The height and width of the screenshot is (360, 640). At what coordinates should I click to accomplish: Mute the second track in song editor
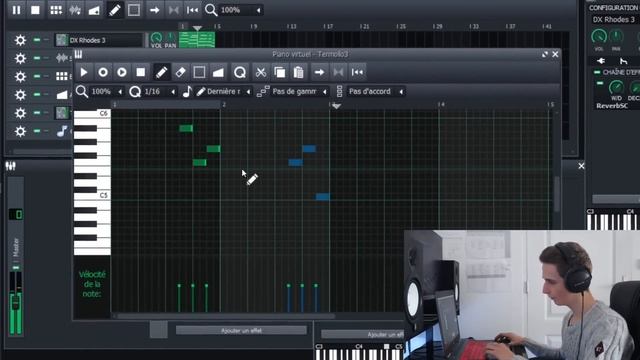click(37, 58)
